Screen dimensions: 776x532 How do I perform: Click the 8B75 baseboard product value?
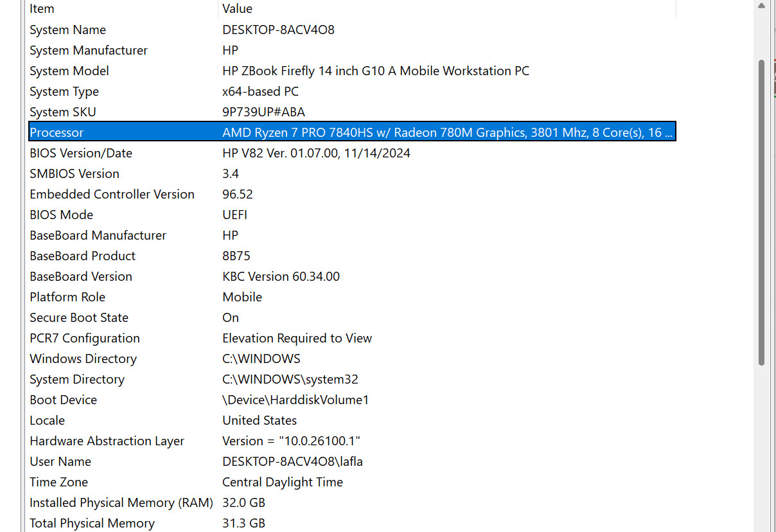coord(236,256)
